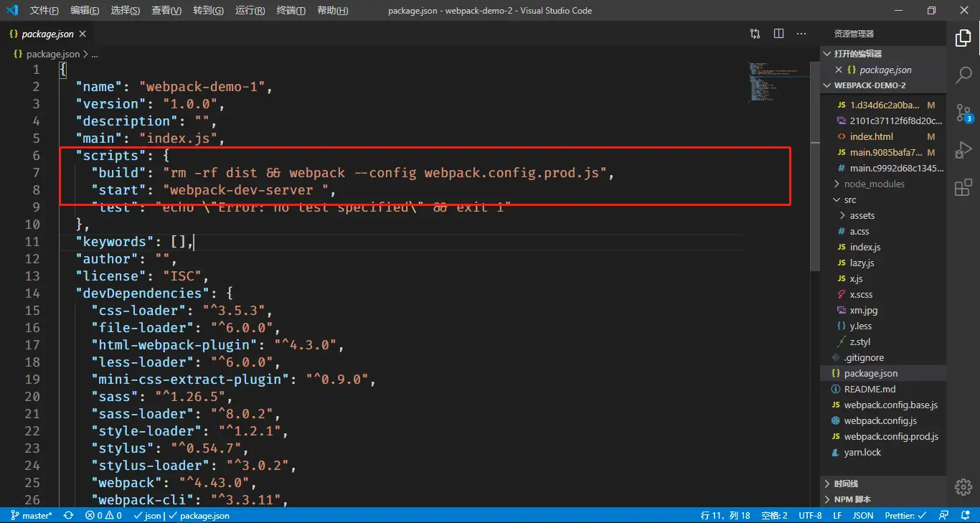This screenshot has width=980, height=523.
Task: Close package.json in the open editors list
Action: tap(839, 70)
